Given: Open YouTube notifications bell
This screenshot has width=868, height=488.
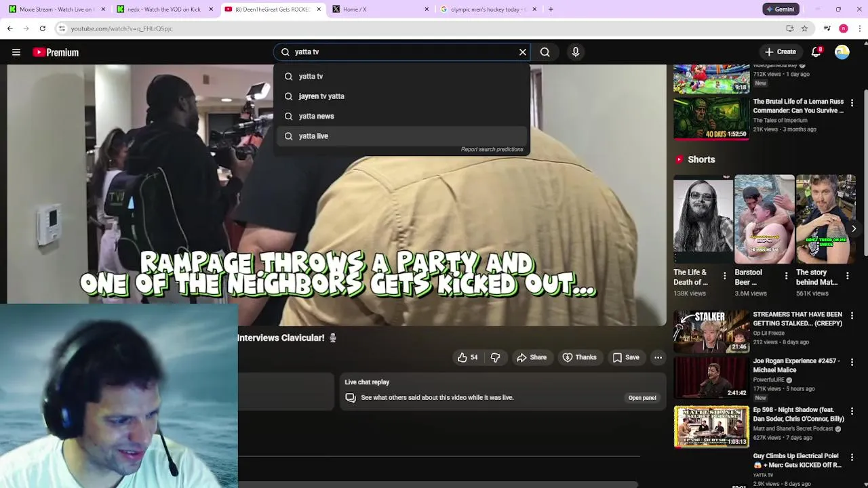Looking at the screenshot, I should click(816, 52).
